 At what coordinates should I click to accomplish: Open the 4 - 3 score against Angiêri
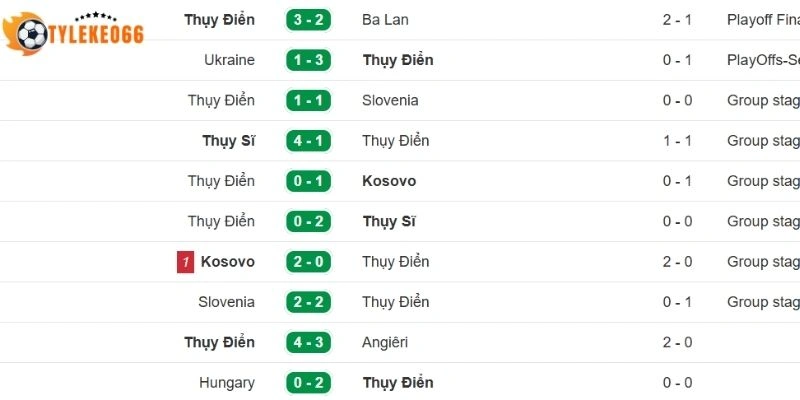tap(308, 342)
